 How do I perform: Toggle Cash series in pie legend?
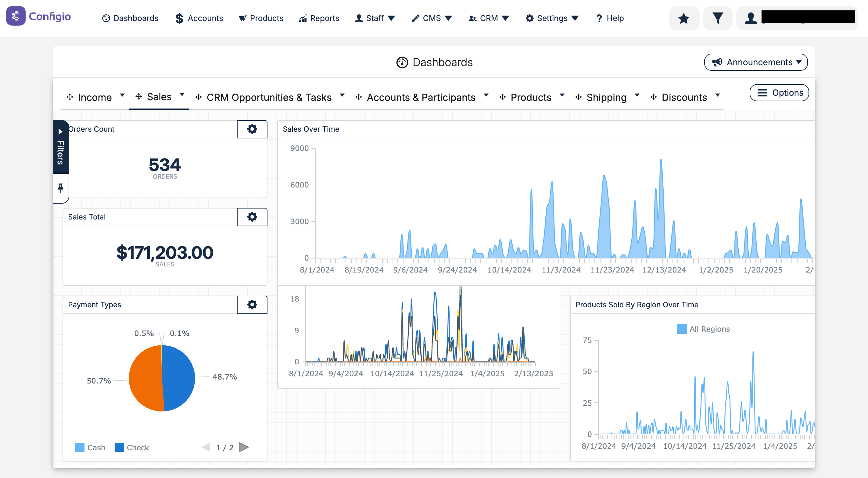tap(90, 447)
